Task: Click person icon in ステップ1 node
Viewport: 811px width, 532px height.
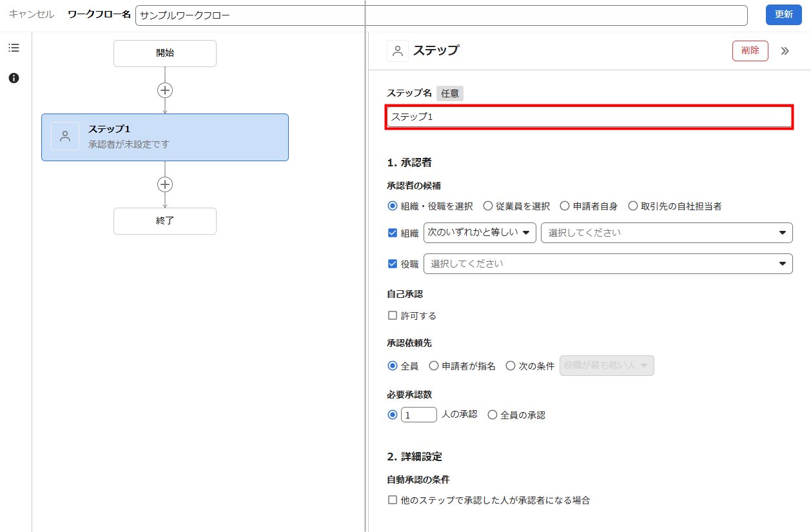Action: click(x=65, y=136)
